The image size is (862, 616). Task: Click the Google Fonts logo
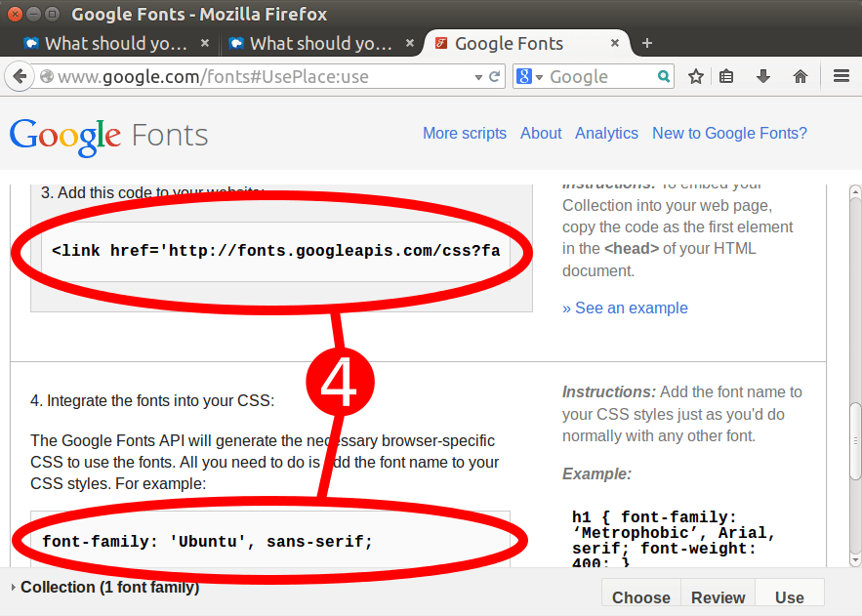(108, 135)
